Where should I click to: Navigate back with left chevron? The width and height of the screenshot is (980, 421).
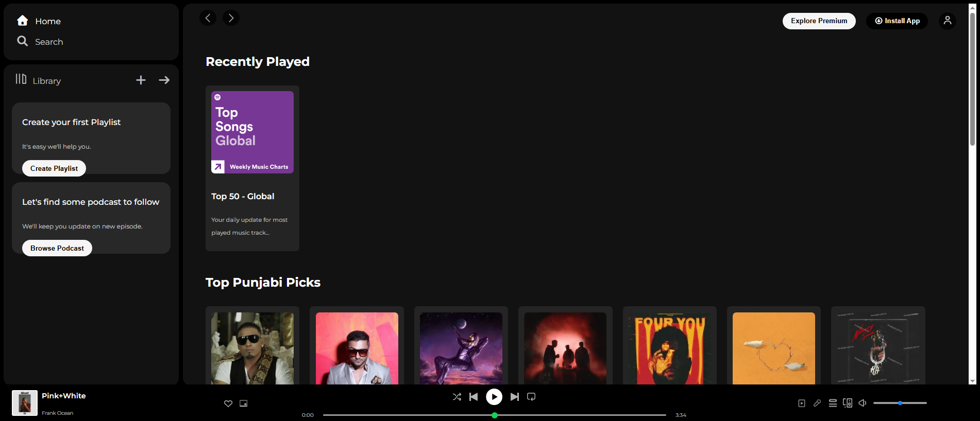(208, 18)
